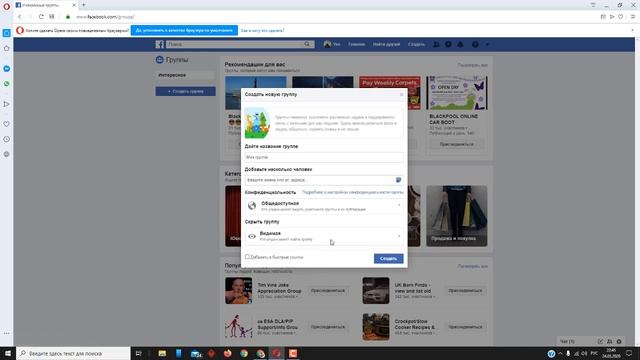Expand Видимая group visibility dropdown
The image size is (640, 360).
(324, 236)
